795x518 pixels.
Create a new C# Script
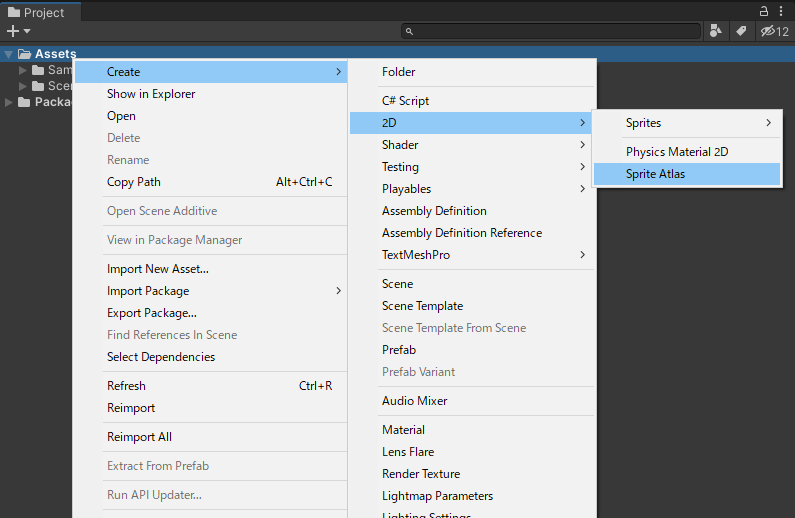coord(405,101)
